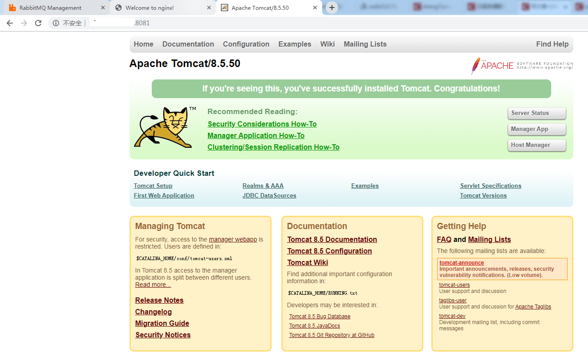The image size is (588, 364).
Task: Open Documentation in the navigation bar
Action: click(x=188, y=44)
